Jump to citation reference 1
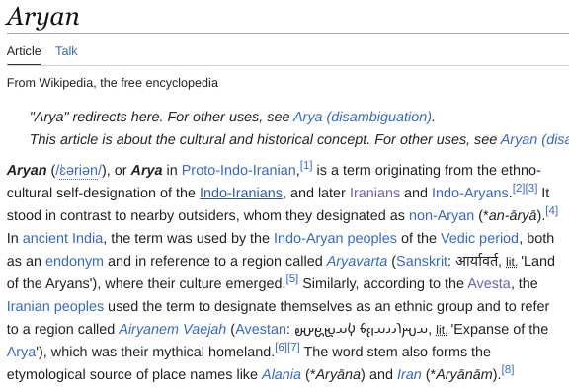 click(306, 166)
